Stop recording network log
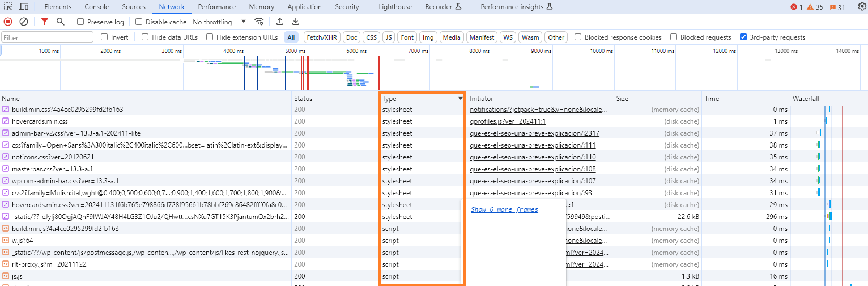The width and height of the screenshot is (868, 286). pyautogui.click(x=8, y=22)
